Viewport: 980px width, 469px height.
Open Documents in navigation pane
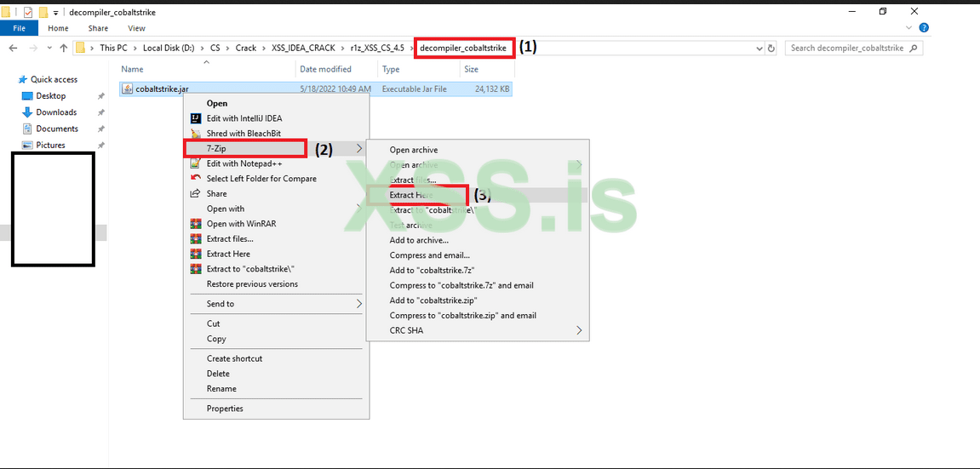[x=57, y=129]
